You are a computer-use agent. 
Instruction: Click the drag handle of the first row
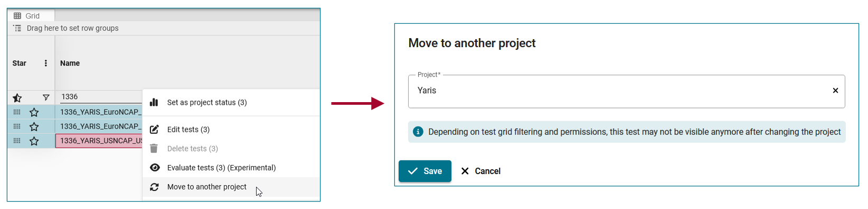click(x=17, y=112)
